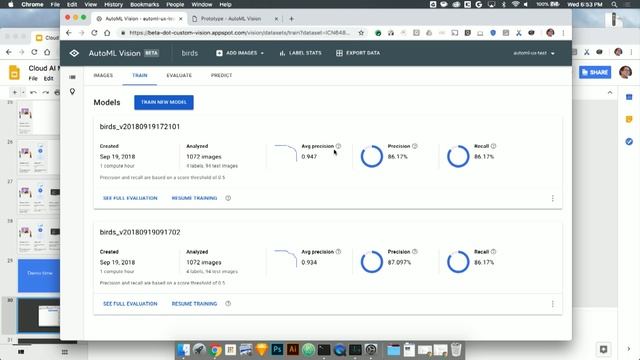Image resolution: width=640 pixels, height=360 pixels.
Task: See full evaluation for birds_v20180919172101
Action: click(x=130, y=198)
